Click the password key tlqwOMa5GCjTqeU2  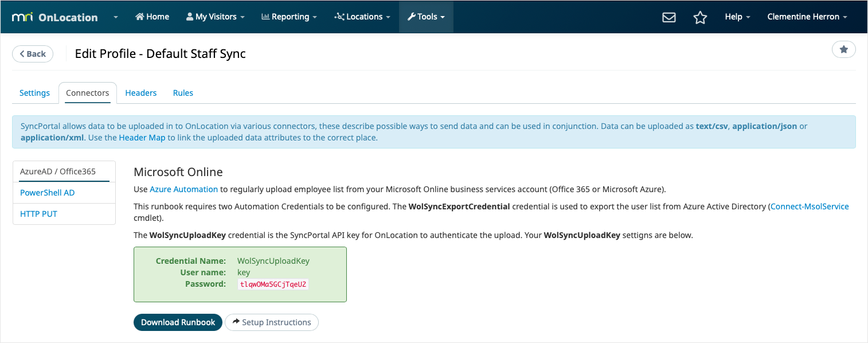pos(273,284)
